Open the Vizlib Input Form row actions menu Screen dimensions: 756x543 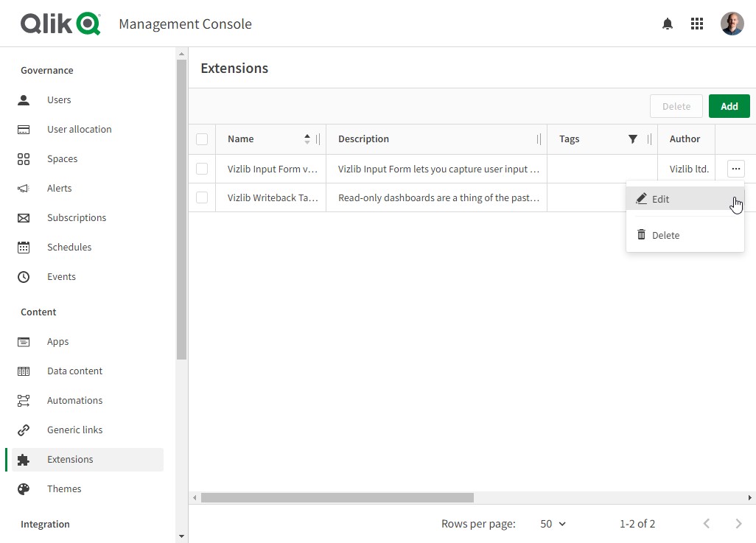point(736,169)
